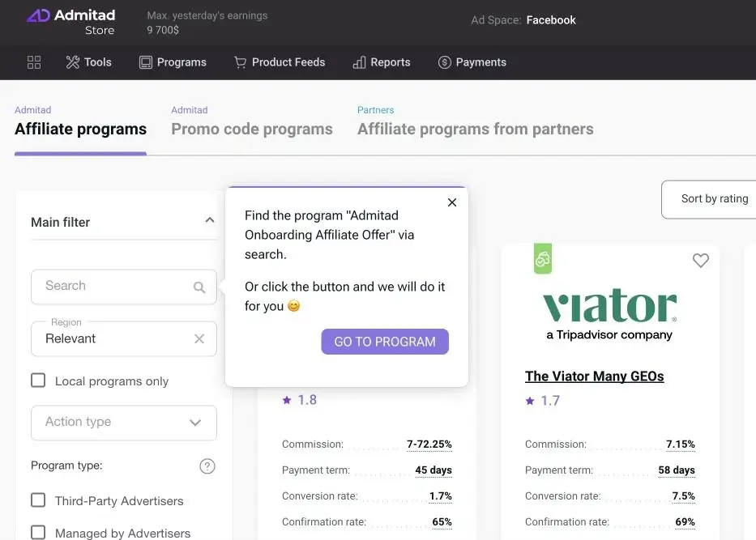The height and width of the screenshot is (540, 756).
Task: Close the onboarding tooltip popup
Action: pyautogui.click(x=452, y=202)
